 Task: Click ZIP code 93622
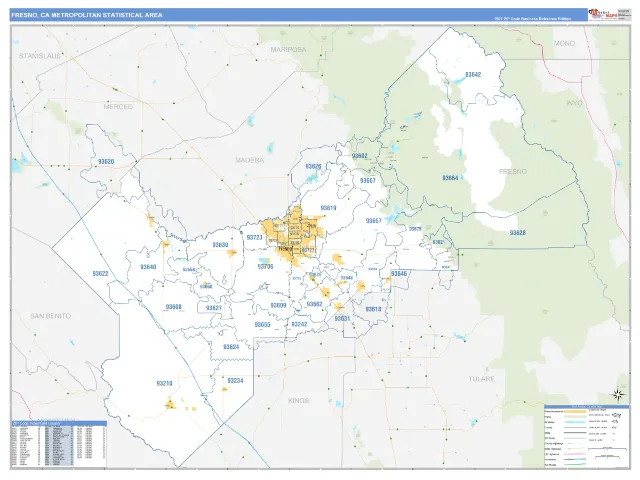[x=100, y=273]
